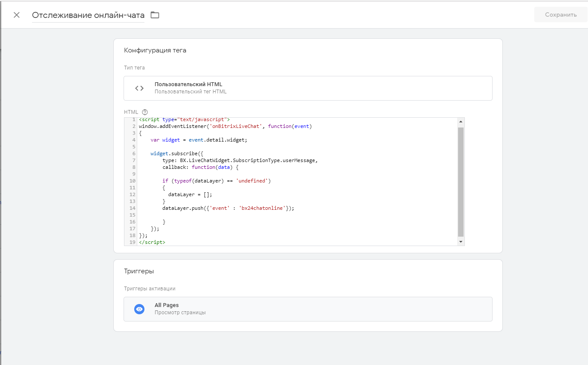Viewport: 588px width, 365px height.
Task: Click the 'dataLayer = [];' code line
Action: click(x=190, y=194)
